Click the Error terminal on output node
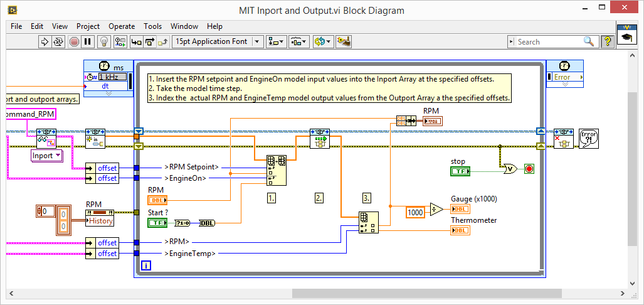Screen dimensions: 644x305 tap(565, 77)
